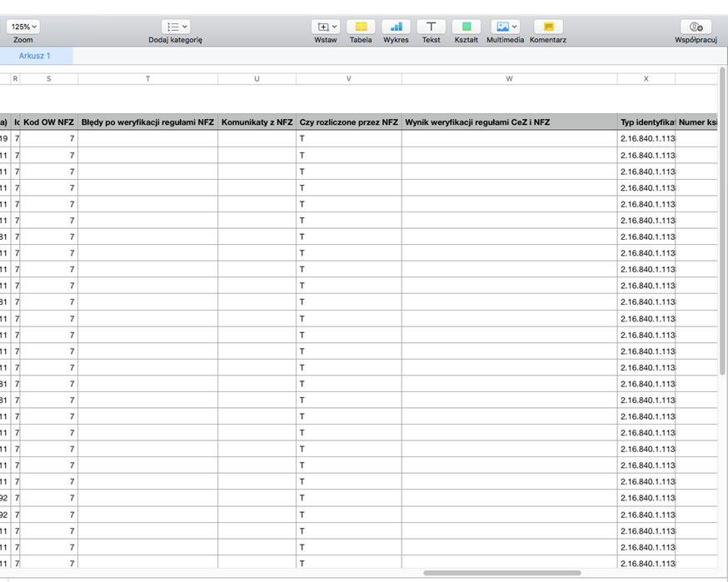Add a text box with Tekst icon

[431, 27]
